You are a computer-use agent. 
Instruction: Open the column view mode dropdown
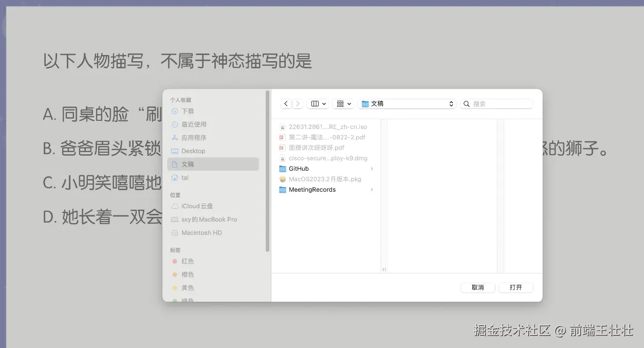point(318,104)
